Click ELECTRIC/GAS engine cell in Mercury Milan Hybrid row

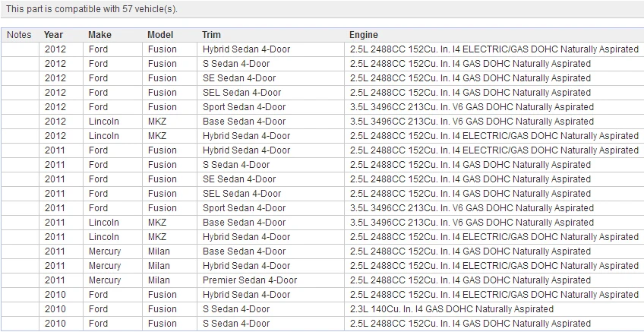(494, 265)
